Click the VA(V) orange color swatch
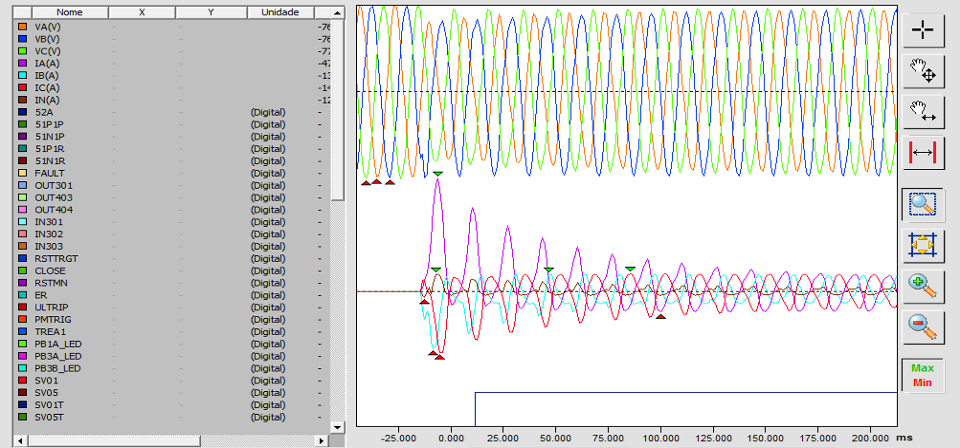960x448 pixels. pos(23,27)
